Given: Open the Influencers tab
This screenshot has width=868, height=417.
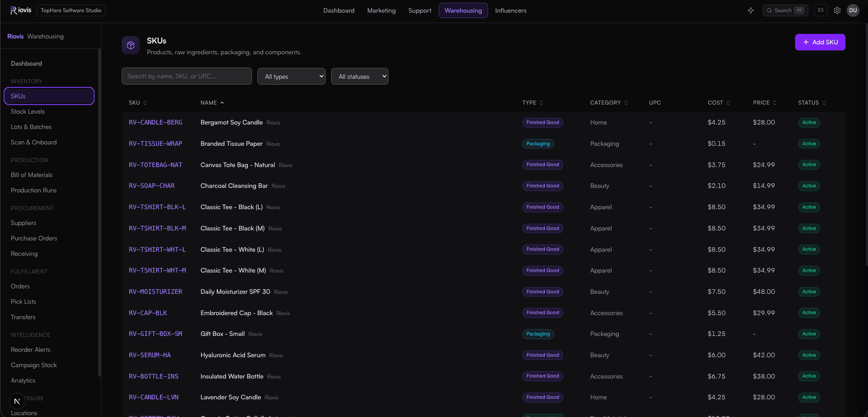Looking at the screenshot, I should click(x=511, y=10).
